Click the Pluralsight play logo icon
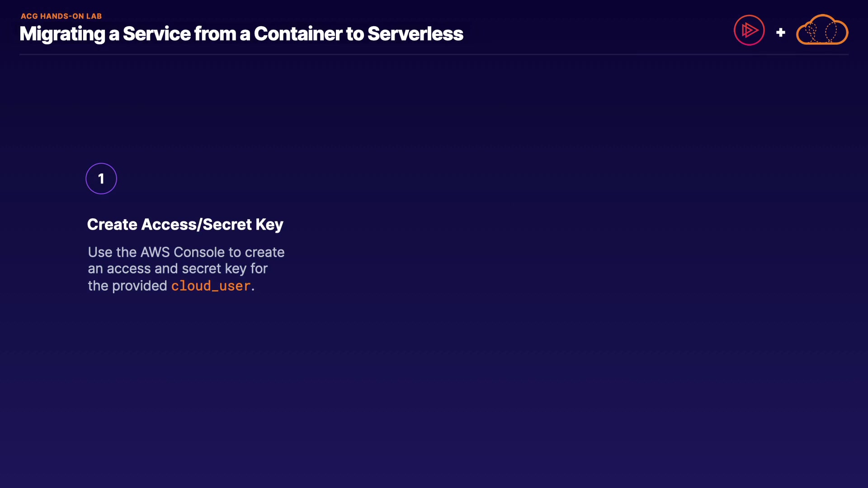 pos(749,30)
